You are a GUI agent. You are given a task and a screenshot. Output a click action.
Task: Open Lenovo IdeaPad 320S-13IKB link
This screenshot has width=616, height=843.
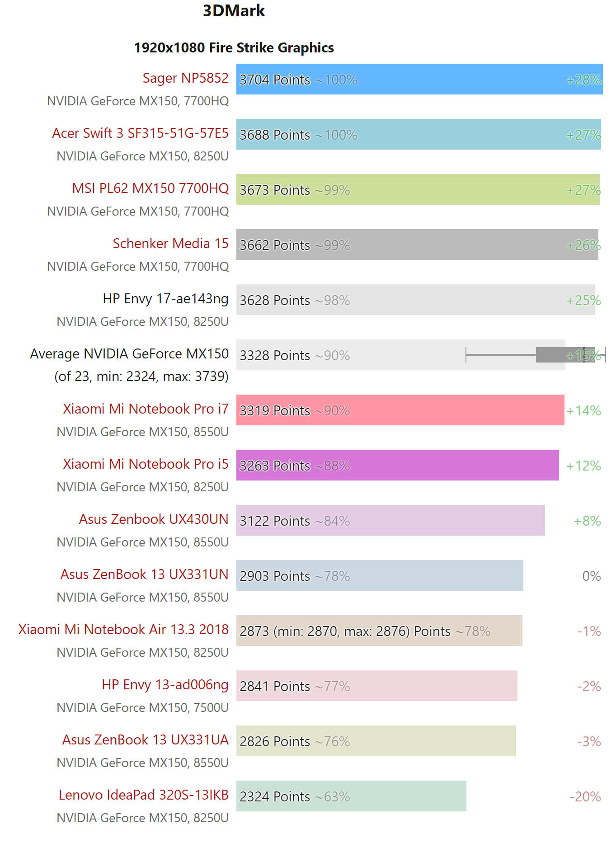(x=143, y=795)
